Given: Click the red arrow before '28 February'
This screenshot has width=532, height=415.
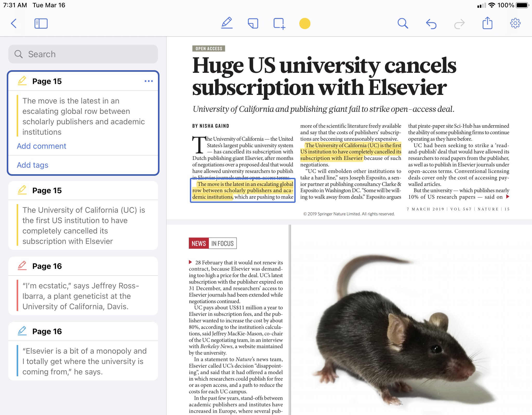Looking at the screenshot, I should [x=190, y=262].
